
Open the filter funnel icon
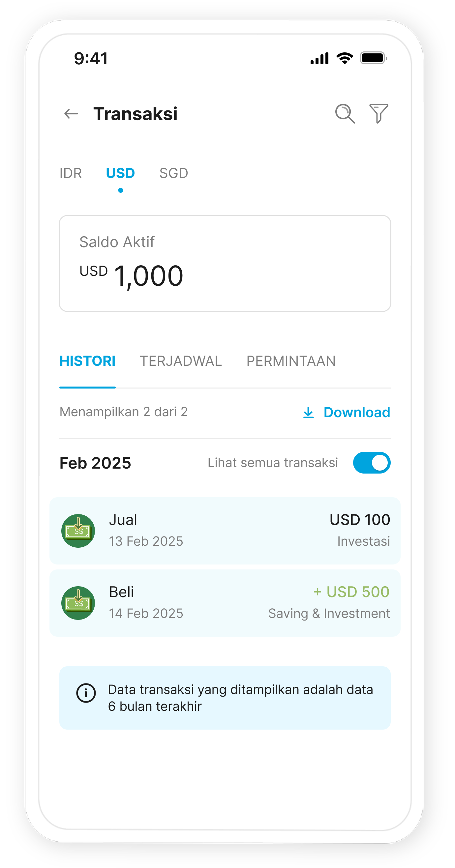click(379, 114)
